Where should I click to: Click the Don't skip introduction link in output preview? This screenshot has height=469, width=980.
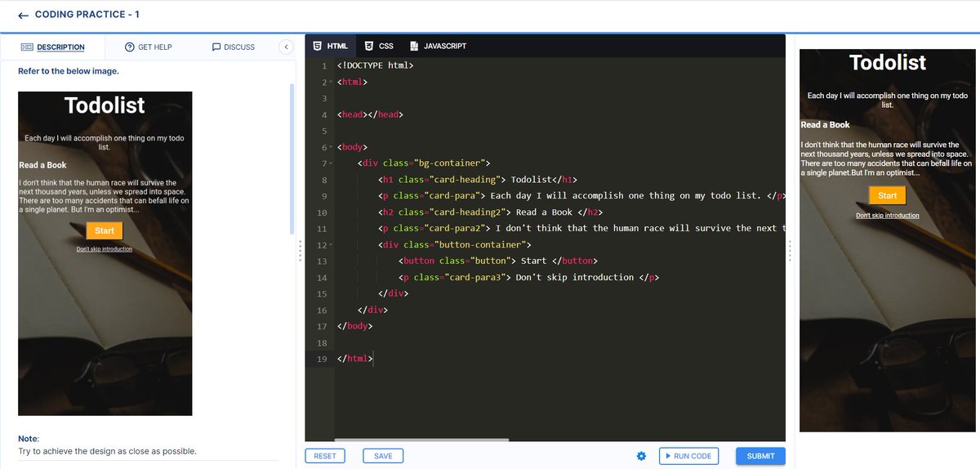click(x=888, y=216)
